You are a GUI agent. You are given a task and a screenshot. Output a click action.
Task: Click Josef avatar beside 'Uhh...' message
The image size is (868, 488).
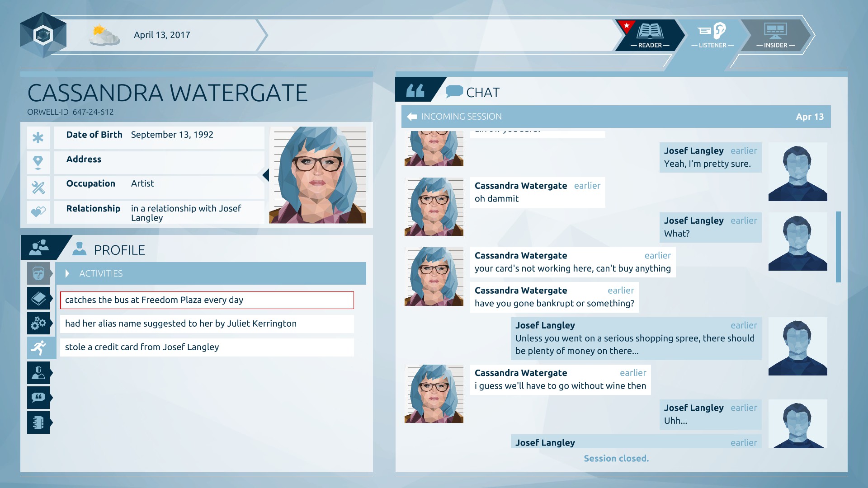[x=798, y=424]
